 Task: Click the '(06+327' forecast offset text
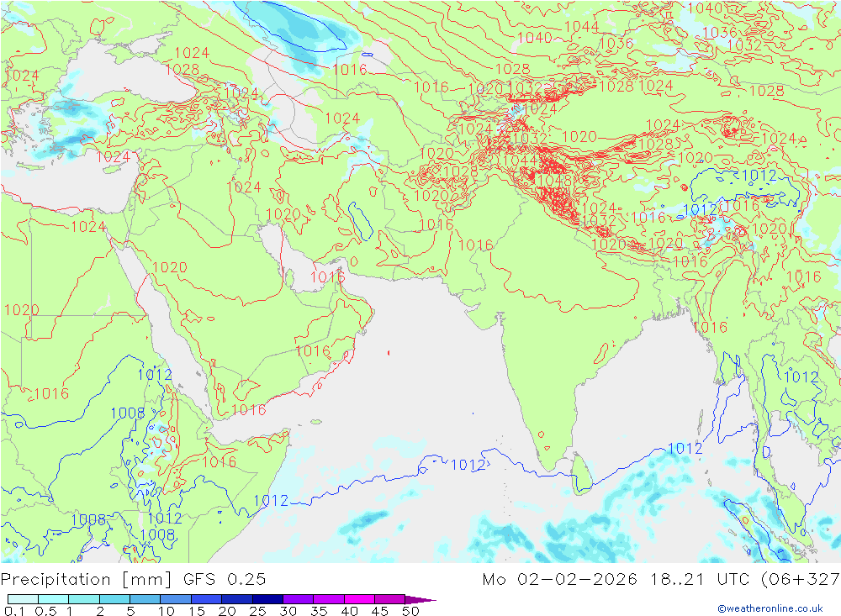[x=801, y=580]
